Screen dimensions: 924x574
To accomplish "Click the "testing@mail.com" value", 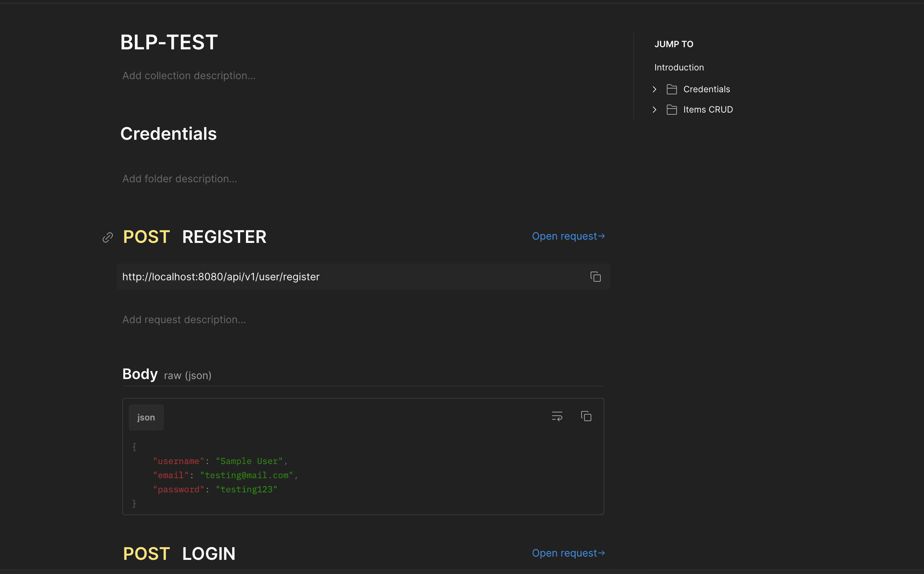I will click(x=247, y=475).
